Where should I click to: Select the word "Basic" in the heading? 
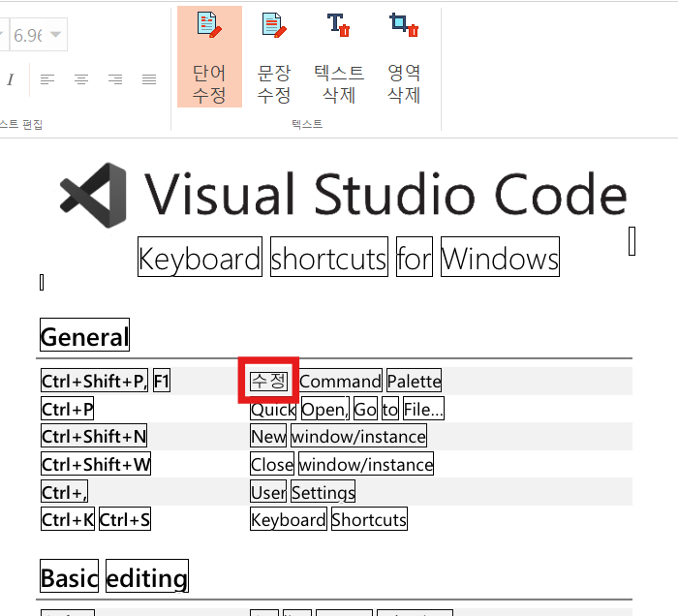[69, 575]
